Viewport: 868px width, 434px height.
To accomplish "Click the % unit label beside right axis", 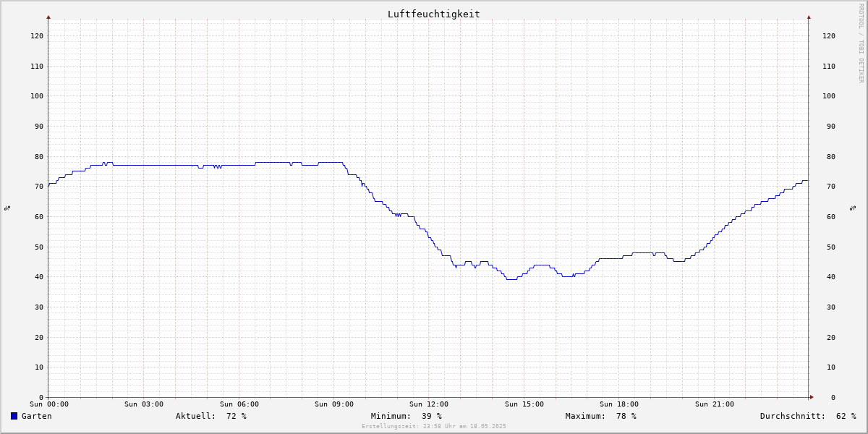I will click(853, 208).
